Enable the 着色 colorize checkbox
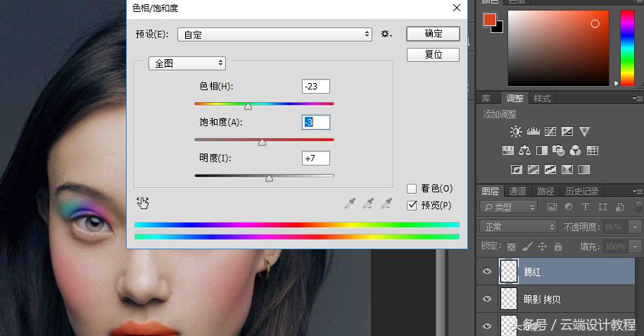 pos(412,188)
